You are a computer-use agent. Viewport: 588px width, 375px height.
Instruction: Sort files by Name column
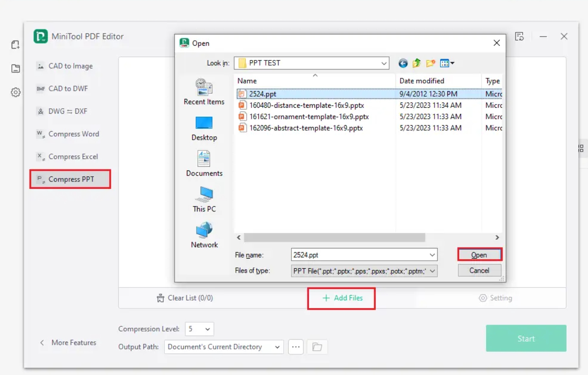(315, 81)
